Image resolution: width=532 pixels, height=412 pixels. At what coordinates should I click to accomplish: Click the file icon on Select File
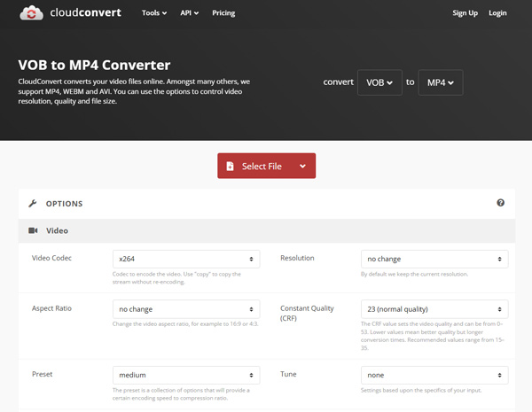click(230, 167)
